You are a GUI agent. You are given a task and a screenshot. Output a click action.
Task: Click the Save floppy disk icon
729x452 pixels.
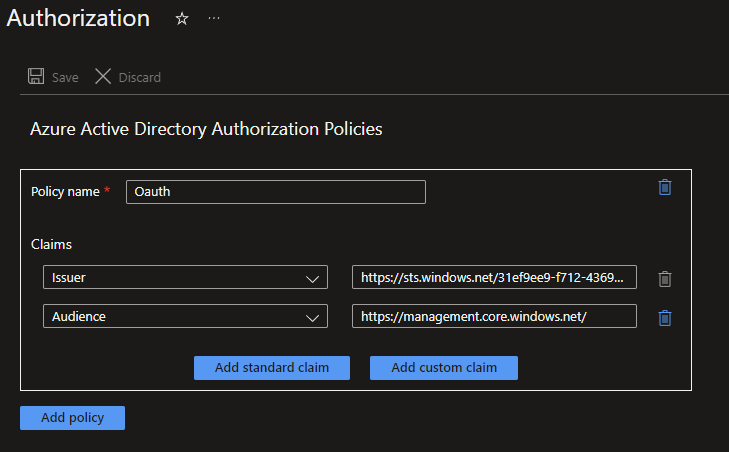click(36, 77)
